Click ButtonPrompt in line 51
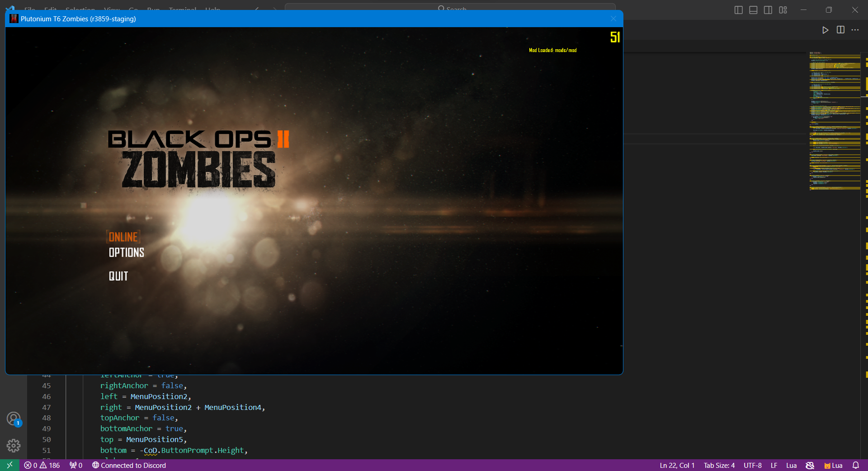 coord(187,450)
